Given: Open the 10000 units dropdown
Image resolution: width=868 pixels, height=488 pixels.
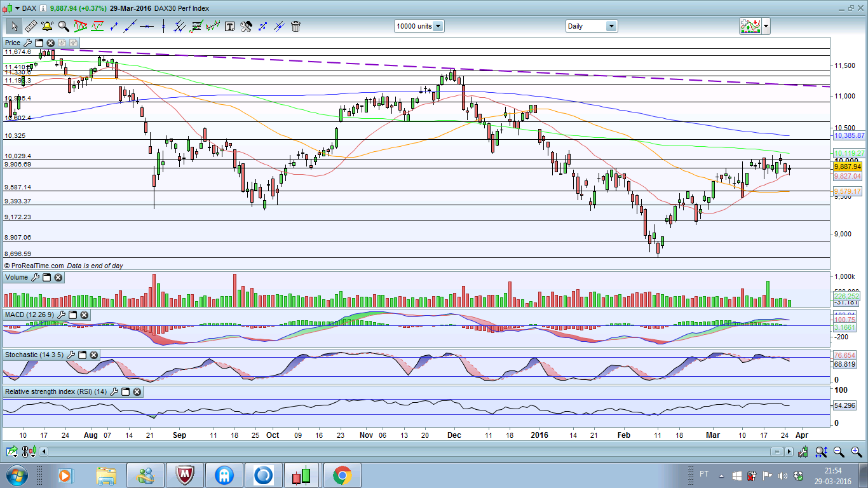Looking at the screenshot, I should pos(438,26).
